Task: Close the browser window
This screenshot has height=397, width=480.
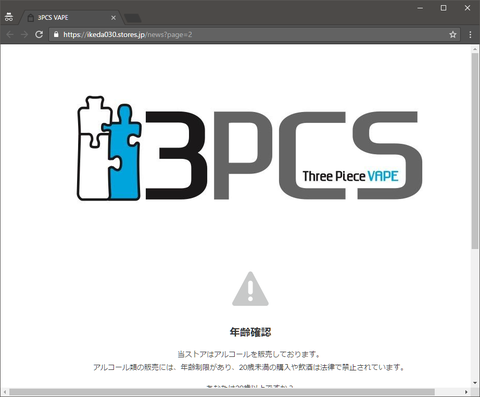Action: [x=467, y=8]
